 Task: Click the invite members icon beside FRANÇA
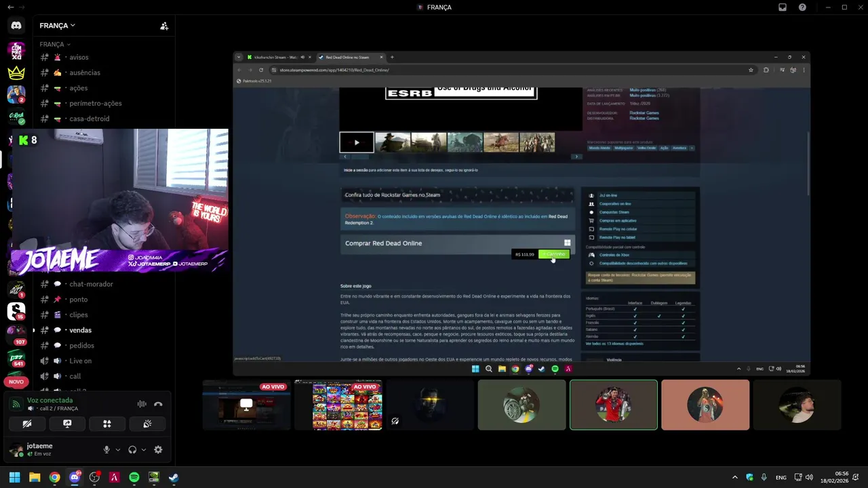click(164, 26)
